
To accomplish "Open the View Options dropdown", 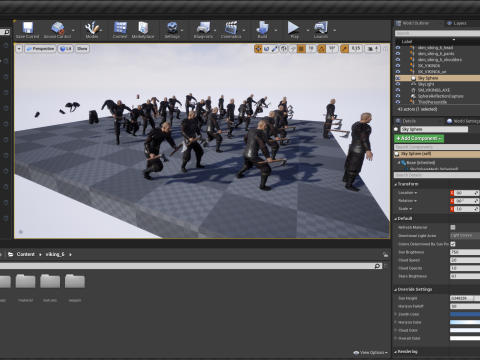I will coord(371,352).
